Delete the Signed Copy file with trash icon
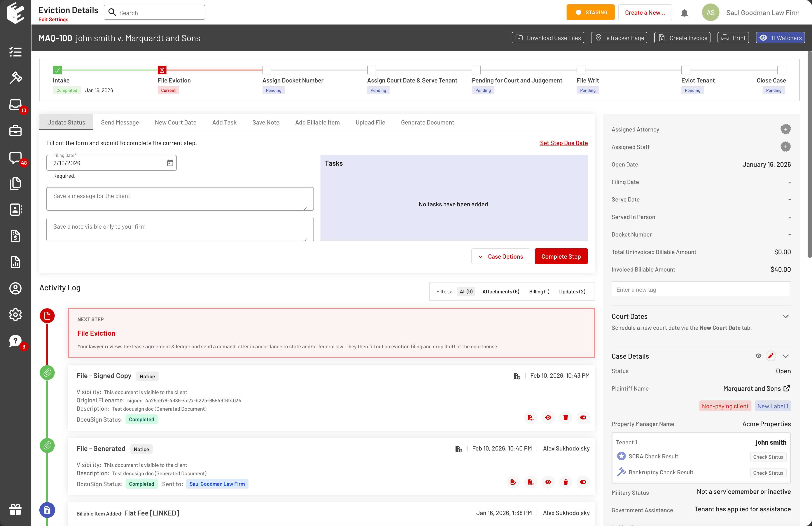The height and width of the screenshot is (526, 812). (x=565, y=417)
